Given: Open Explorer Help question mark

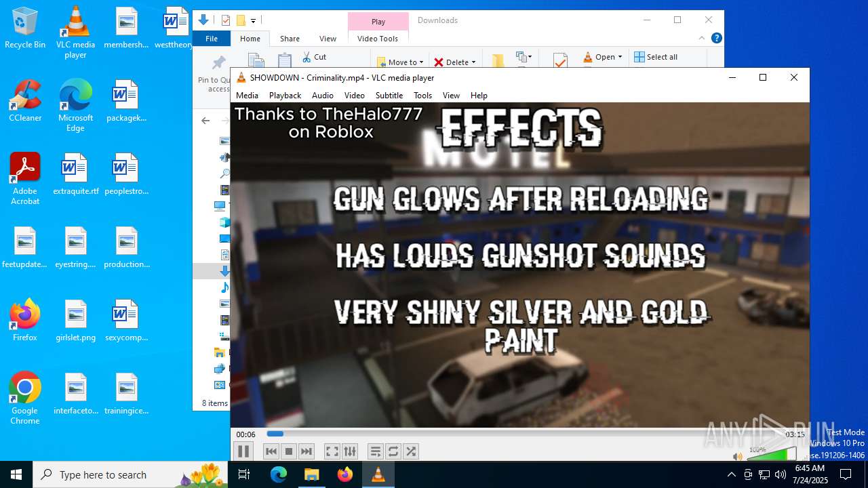Looking at the screenshot, I should [x=717, y=39].
